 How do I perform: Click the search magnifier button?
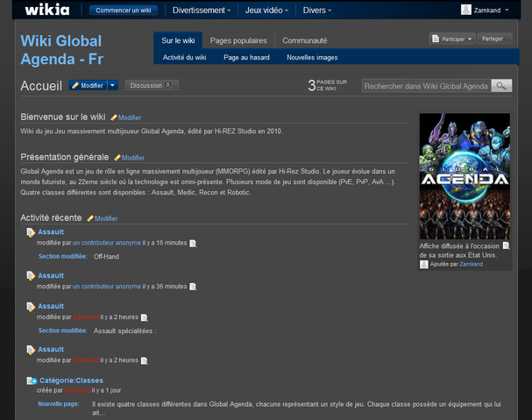pyautogui.click(x=501, y=86)
